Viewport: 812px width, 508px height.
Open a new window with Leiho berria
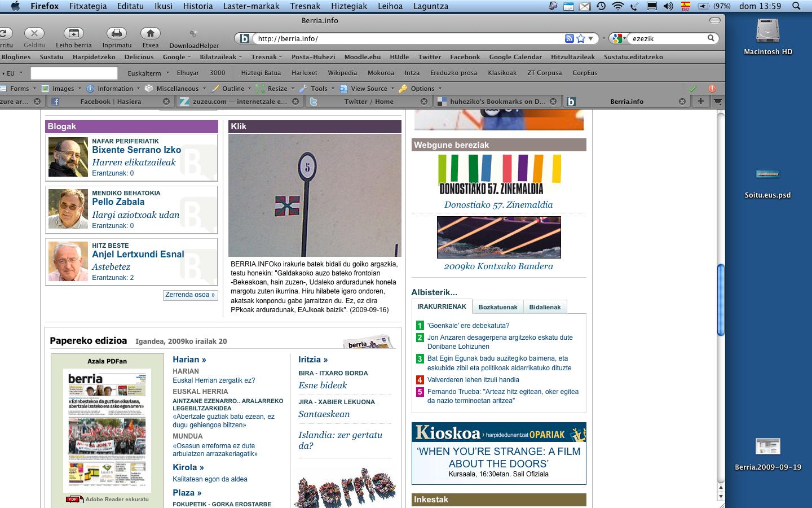click(73, 34)
